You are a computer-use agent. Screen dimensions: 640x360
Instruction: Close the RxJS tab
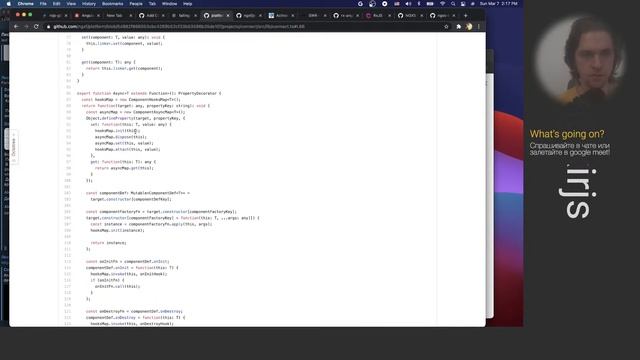pyautogui.click(x=389, y=16)
